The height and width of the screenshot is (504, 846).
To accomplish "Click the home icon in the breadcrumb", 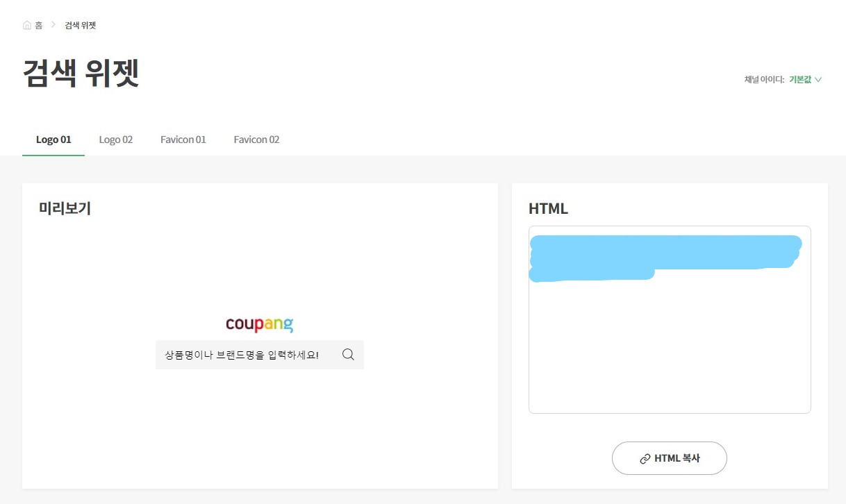I will [x=27, y=25].
